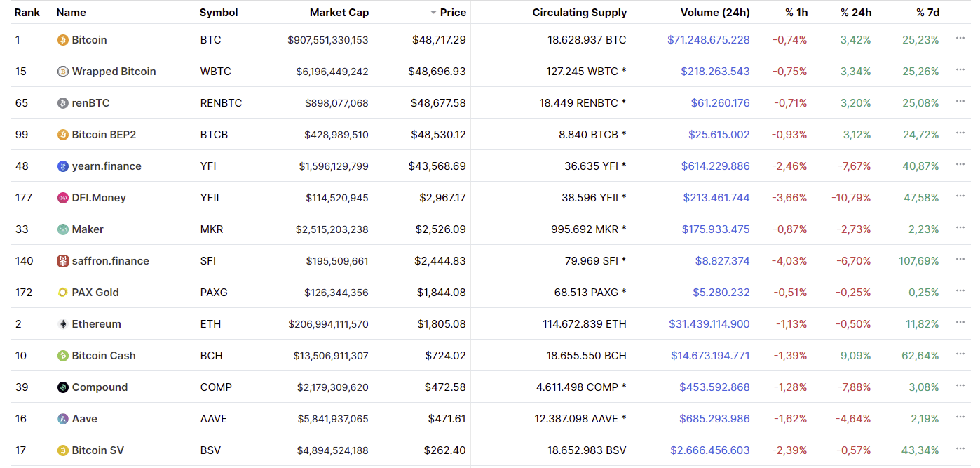Open the DFI.Money coin page
This screenshot has height=468, width=980.
click(98, 198)
